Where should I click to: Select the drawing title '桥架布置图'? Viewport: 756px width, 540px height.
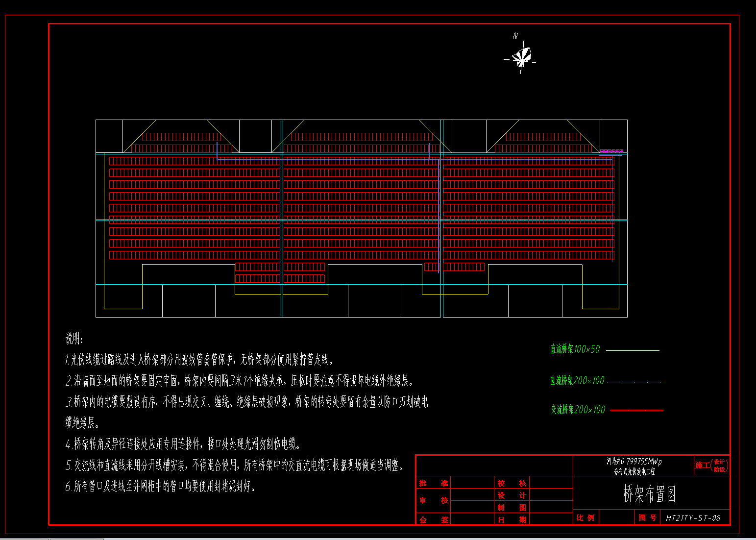pyautogui.click(x=650, y=494)
